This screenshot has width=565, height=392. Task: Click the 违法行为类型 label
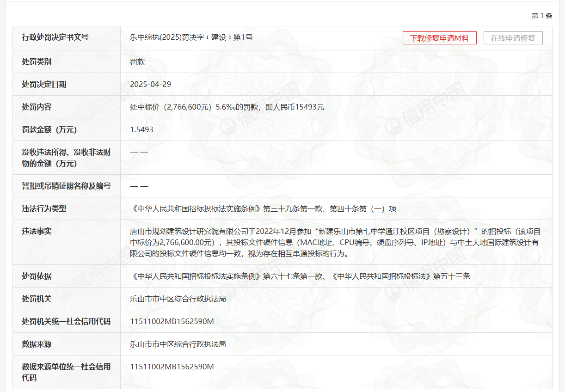pos(44,208)
